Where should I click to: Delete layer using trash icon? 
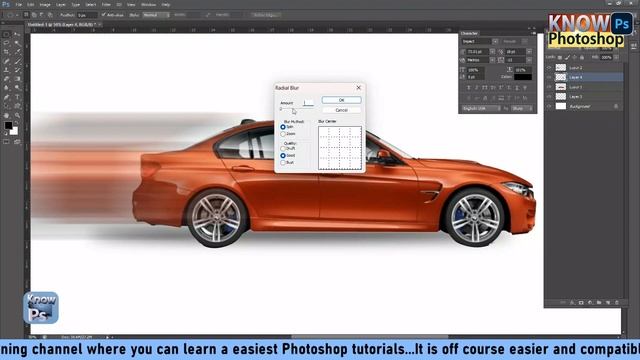tap(617, 302)
